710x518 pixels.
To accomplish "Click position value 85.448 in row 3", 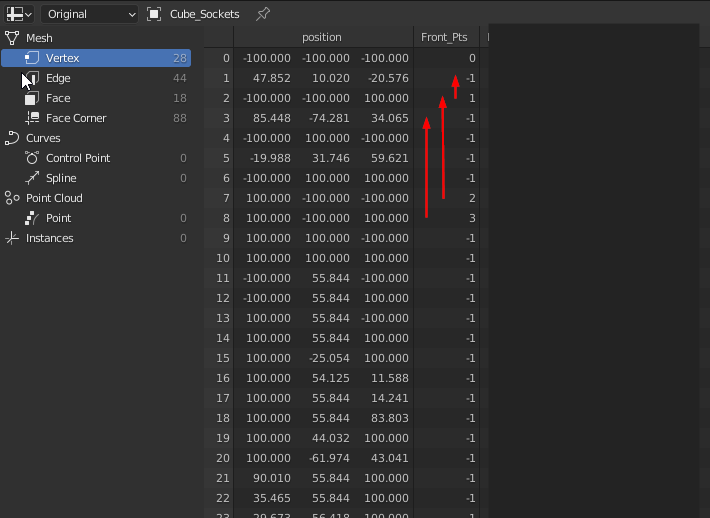I will click(x=272, y=118).
